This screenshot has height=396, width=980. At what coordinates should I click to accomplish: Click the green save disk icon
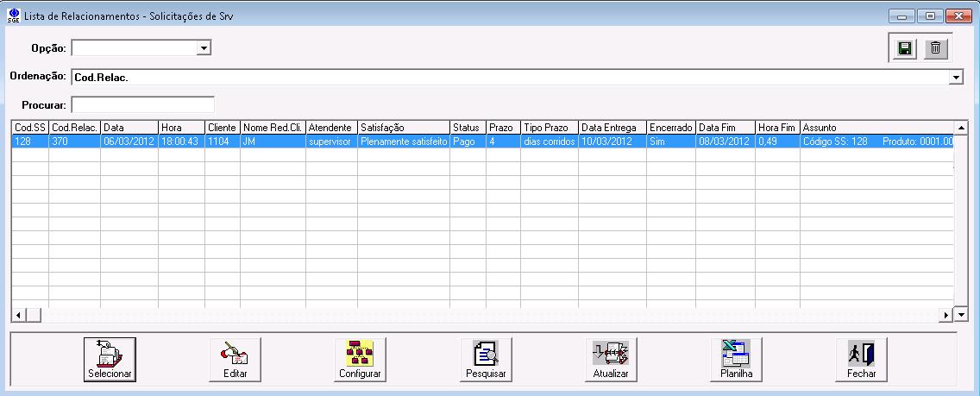(905, 49)
